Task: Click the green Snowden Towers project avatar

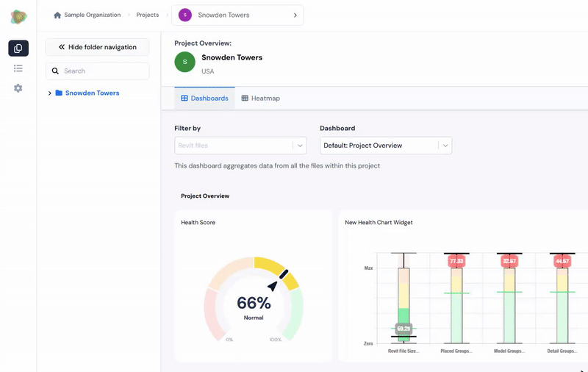Action: click(185, 62)
